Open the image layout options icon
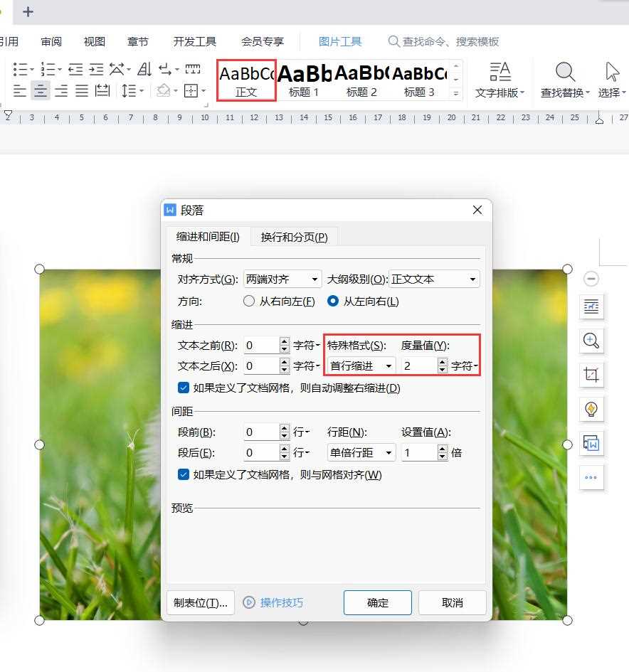 pyautogui.click(x=591, y=307)
